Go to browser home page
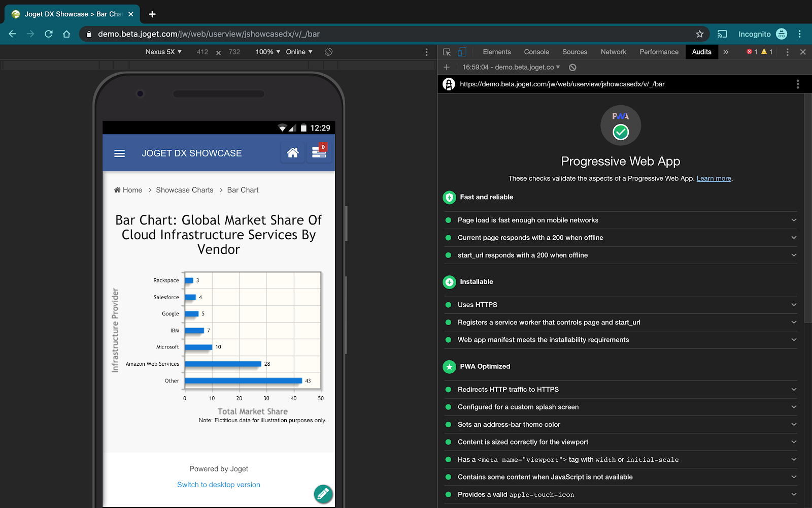812x508 pixels. pos(66,34)
